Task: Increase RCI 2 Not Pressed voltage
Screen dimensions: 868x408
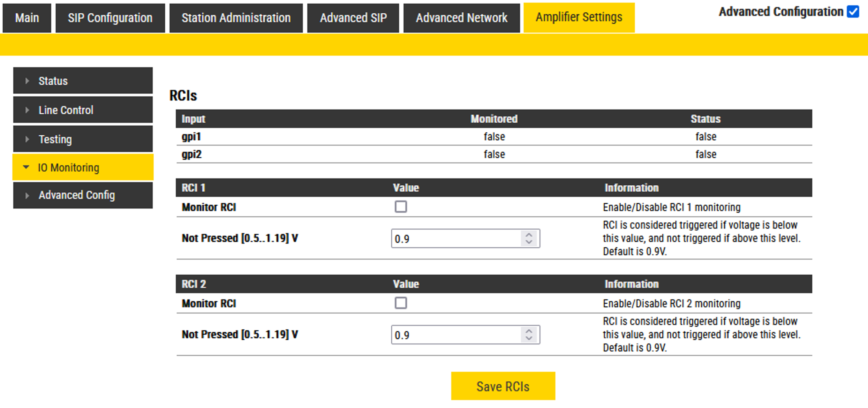Action: [529, 331]
